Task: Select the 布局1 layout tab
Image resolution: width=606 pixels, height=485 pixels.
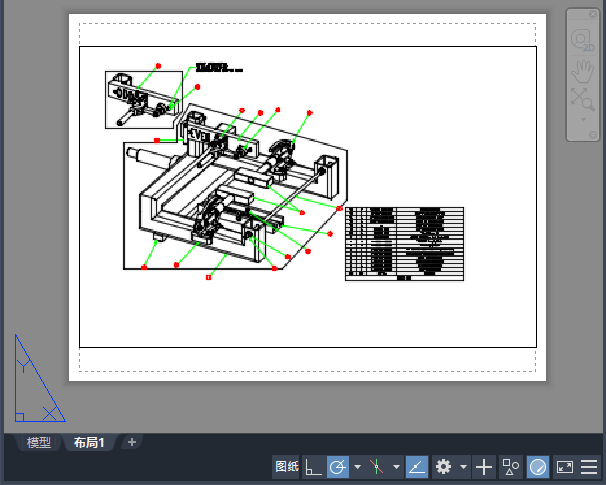Action: point(89,442)
